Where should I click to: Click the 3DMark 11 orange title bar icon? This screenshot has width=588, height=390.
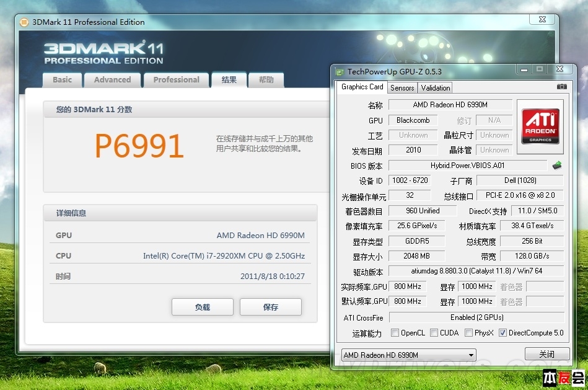click(24, 22)
